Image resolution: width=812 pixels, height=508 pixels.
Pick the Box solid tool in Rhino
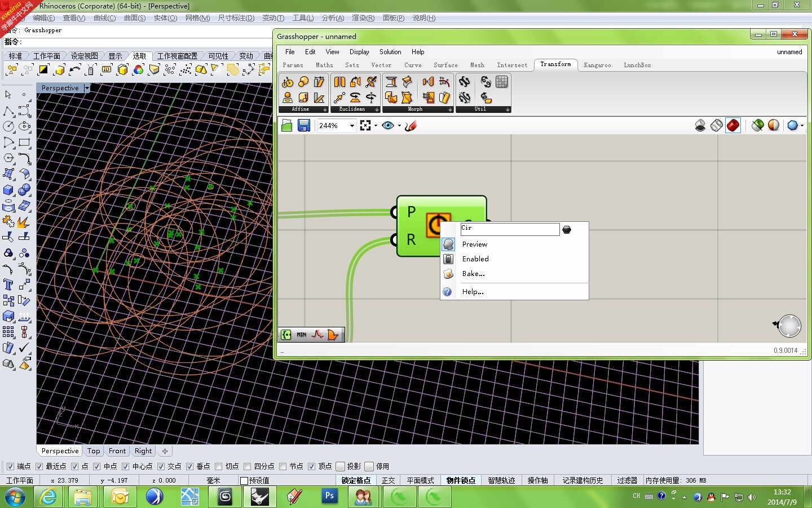click(x=8, y=190)
